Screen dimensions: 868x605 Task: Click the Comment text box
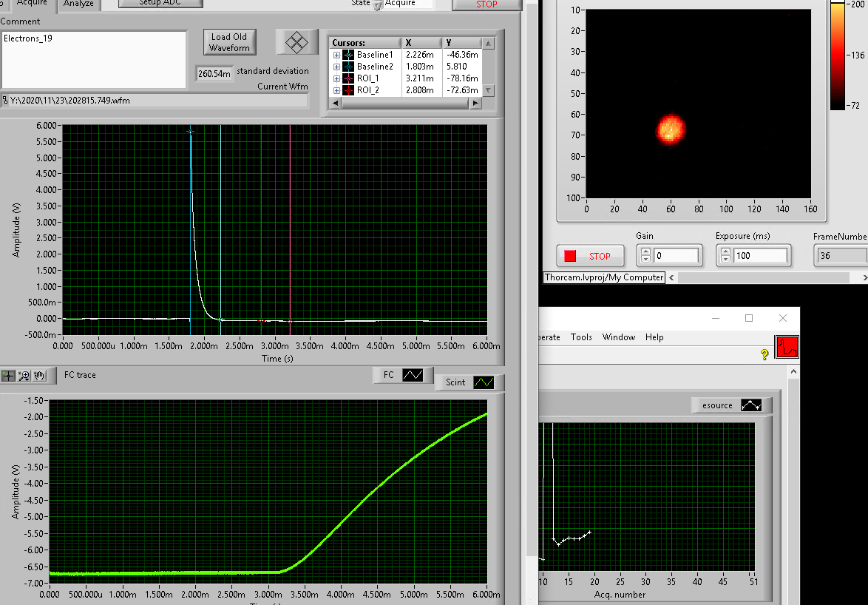click(x=94, y=59)
